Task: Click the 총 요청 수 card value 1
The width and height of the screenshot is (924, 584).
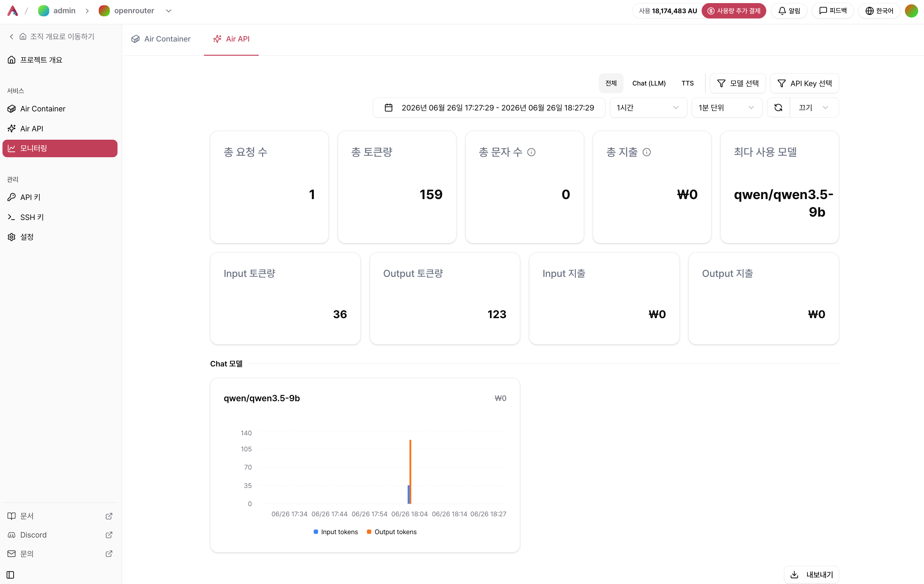Action: point(312,195)
